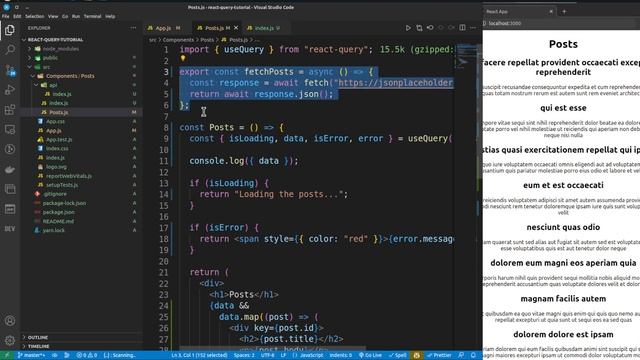This screenshot has height=360, width=640.
Task: Open a new browser tab
Action: 564,11
